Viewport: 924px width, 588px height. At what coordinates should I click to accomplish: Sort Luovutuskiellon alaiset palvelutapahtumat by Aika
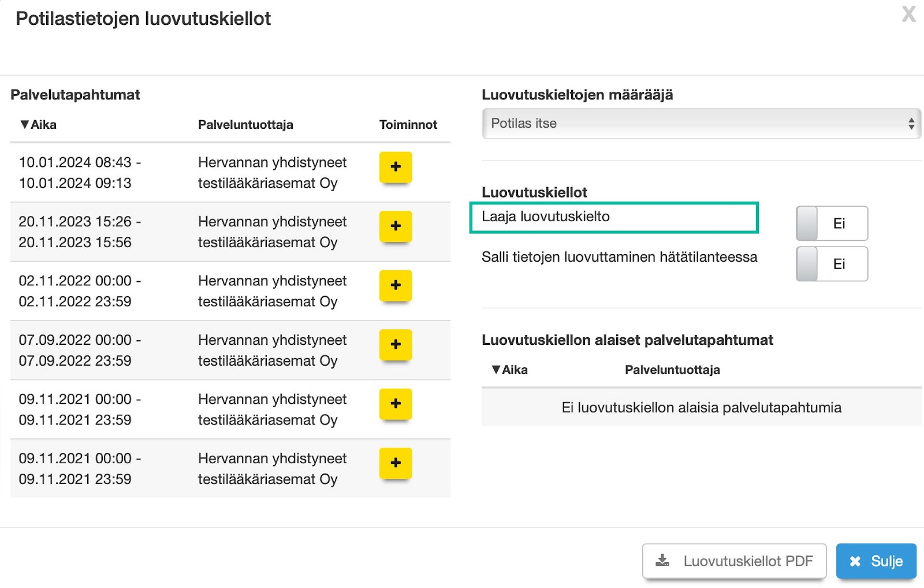coord(509,369)
